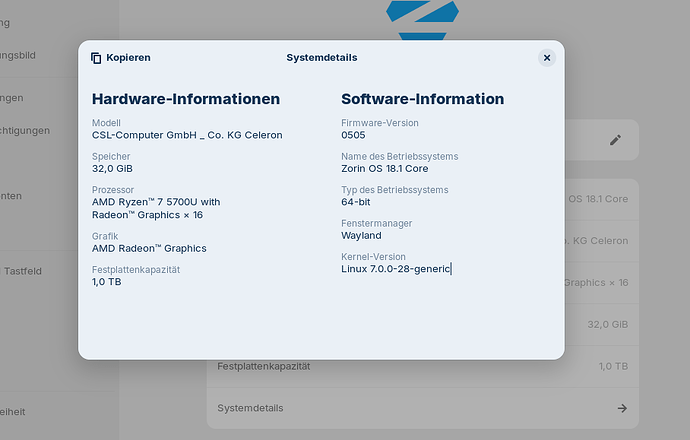Select the Prozessor value AMD Ryzen 7 5700U

(x=156, y=209)
